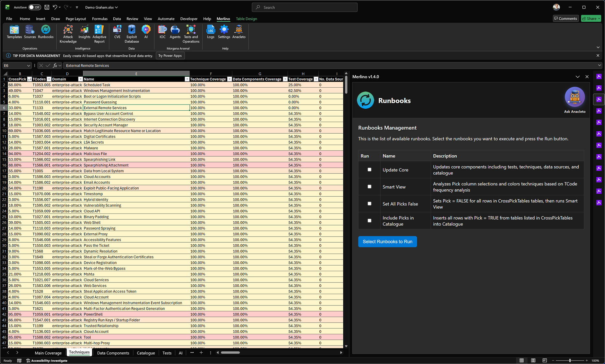This screenshot has height=364, width=605.
Task: Enable the Smart View runbook checkbox
Action: (369, 187)
